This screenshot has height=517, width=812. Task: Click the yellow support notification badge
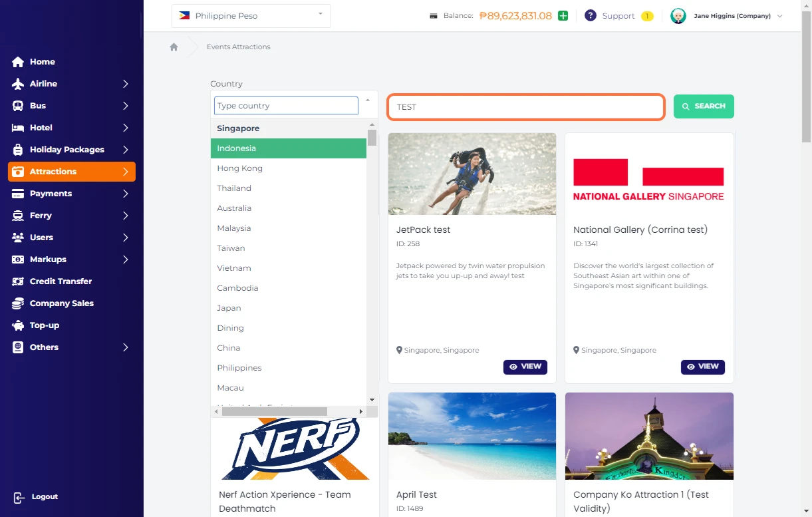tap(646, 16)
